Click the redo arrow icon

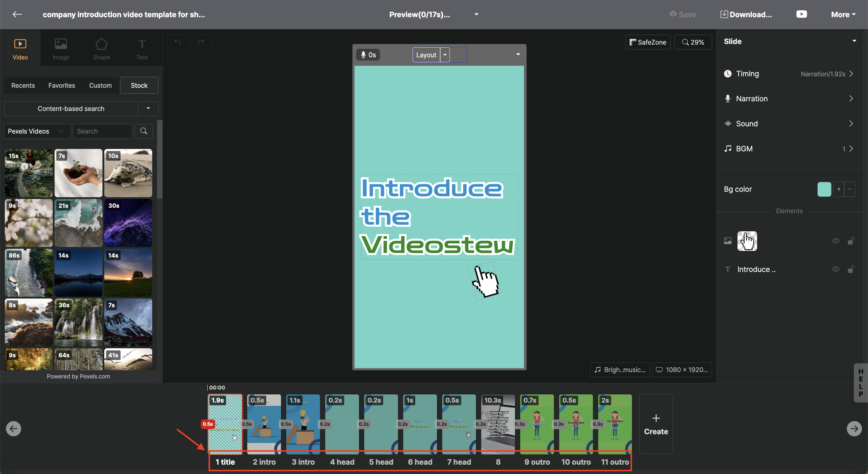(x=201, y=42)
